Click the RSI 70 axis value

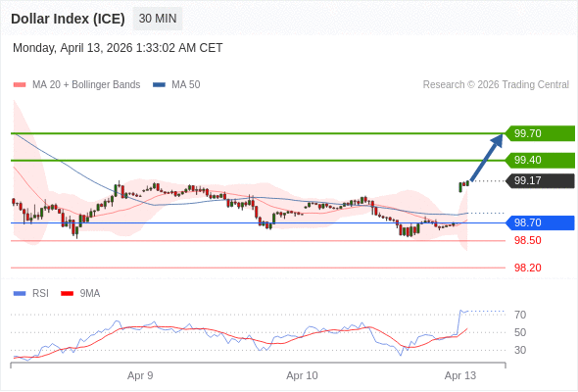pyautogui.click(x=520, y=315)
